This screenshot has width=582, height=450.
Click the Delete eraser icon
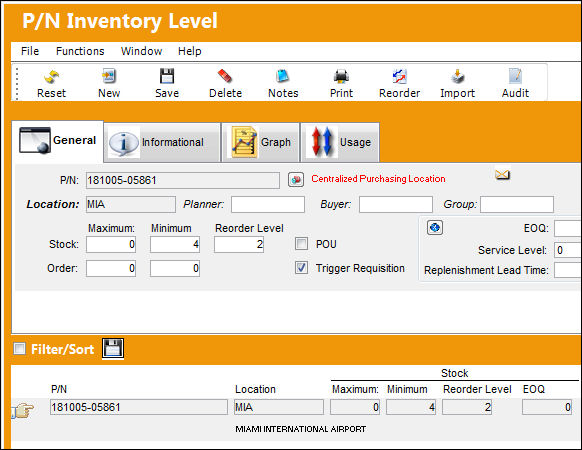[225, 76]
